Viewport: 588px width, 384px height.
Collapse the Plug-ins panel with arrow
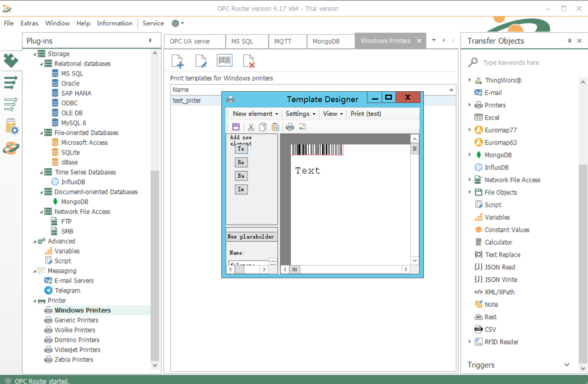(150, 41)
